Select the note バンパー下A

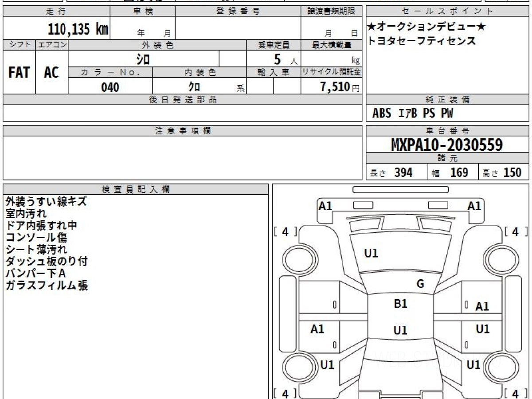pos(35,274)
